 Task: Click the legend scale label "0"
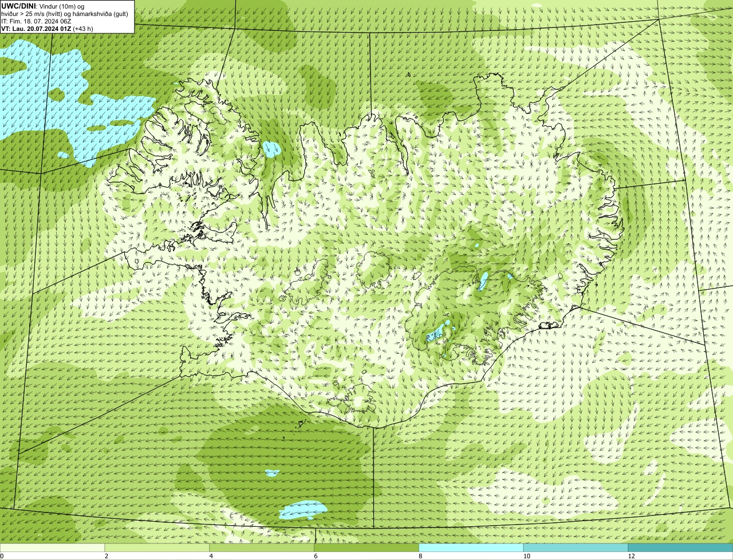click(x=2, y=556)
